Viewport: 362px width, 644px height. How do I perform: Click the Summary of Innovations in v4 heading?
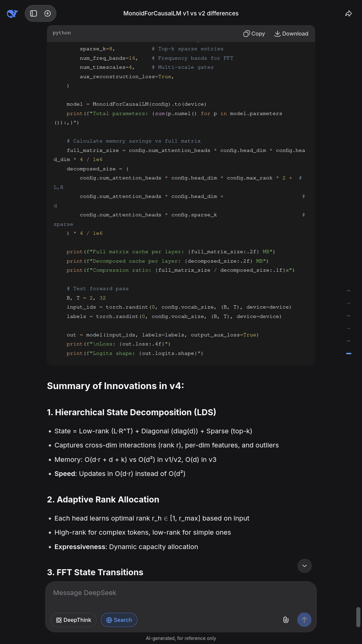coord(115,386)
